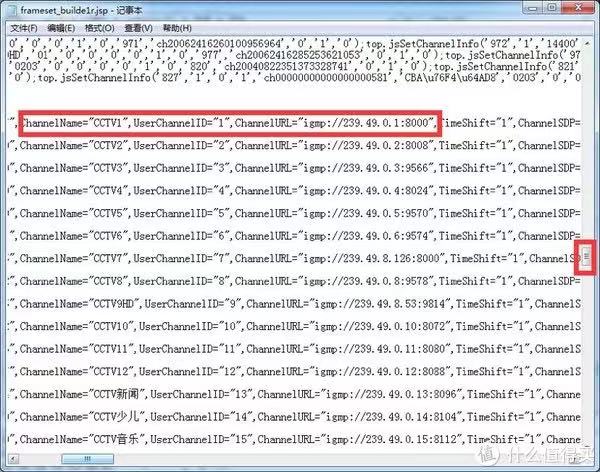The image size is (600, 472).
Task: Open the 查看(V) menu
Action: [139, 28]
